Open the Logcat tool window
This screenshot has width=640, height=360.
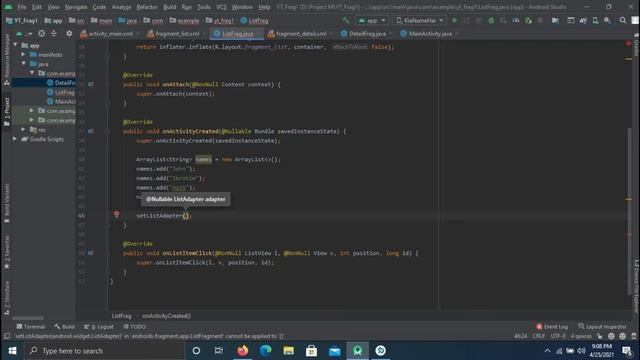(x=98, y=327)
